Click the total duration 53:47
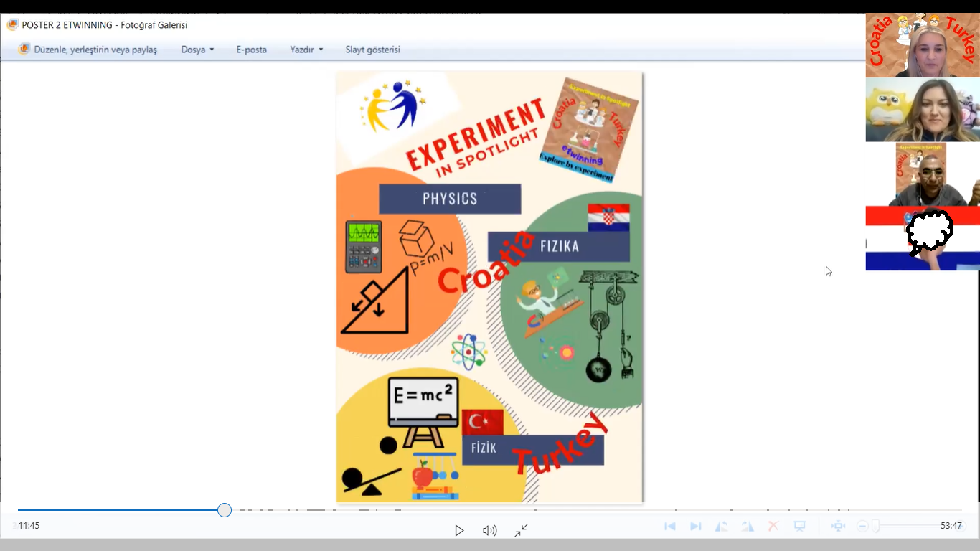980x551 pixels. coord(951,526)
